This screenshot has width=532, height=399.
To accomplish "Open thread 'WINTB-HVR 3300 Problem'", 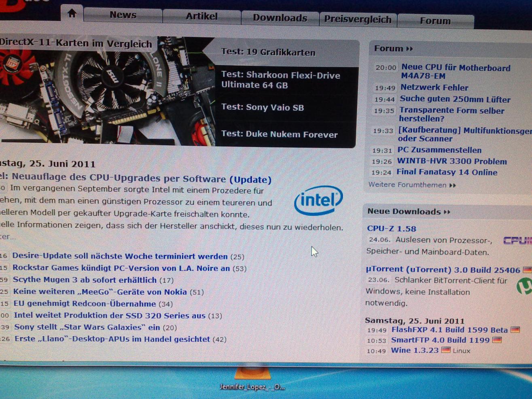I will point(452,161).
